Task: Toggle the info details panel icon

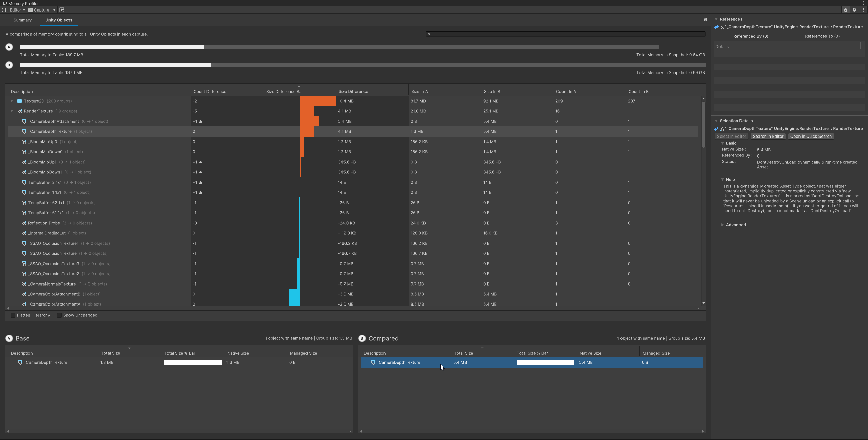Action: click(x=846, y=10)
